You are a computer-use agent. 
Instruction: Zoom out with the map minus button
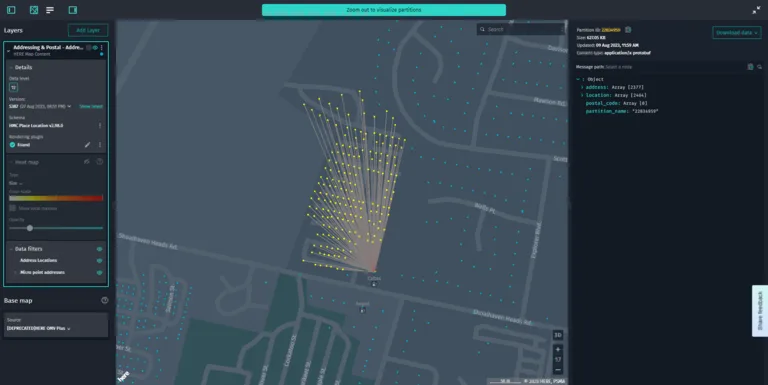(557, 369)
